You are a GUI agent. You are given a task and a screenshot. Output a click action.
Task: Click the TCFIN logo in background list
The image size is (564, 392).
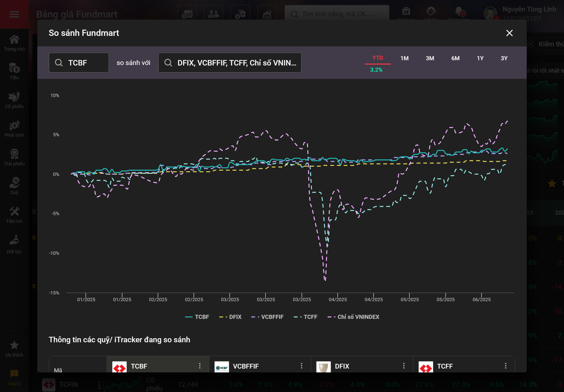click(x=49, y=385)
